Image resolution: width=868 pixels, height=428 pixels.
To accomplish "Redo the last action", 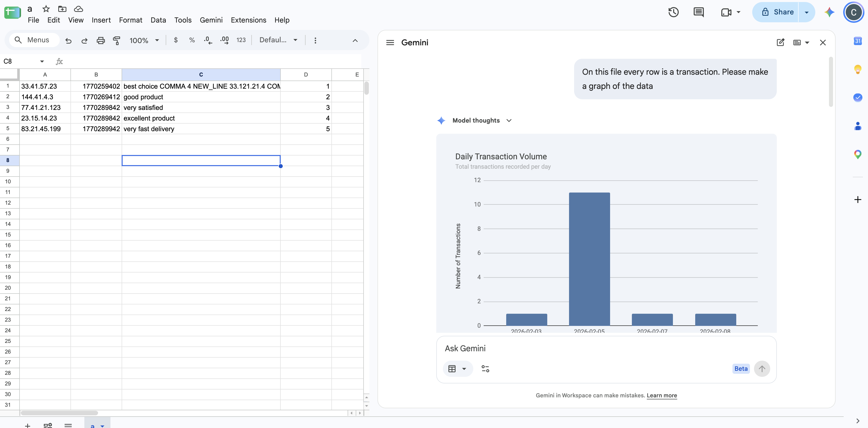I will (85, 41).
